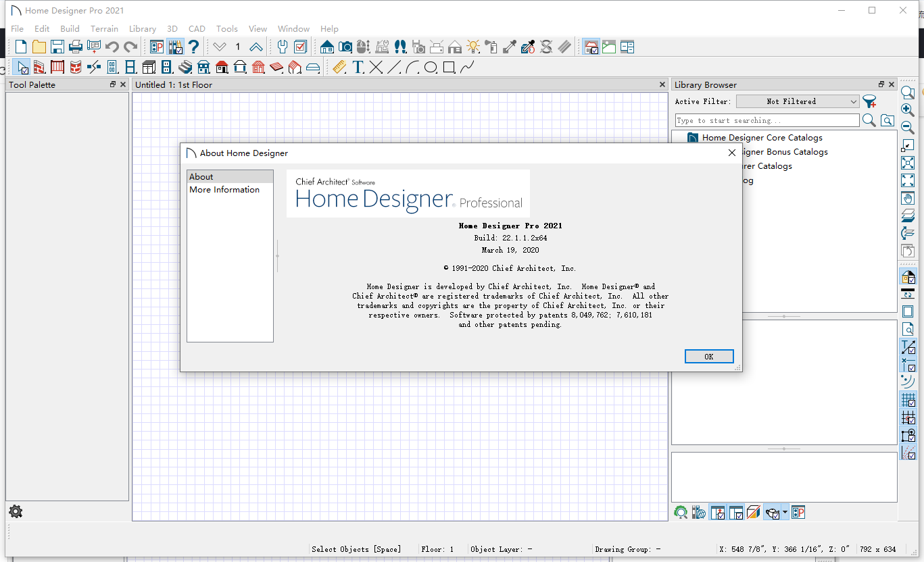
Task: Click the library search magnifier icon
Action: [869, 120]
